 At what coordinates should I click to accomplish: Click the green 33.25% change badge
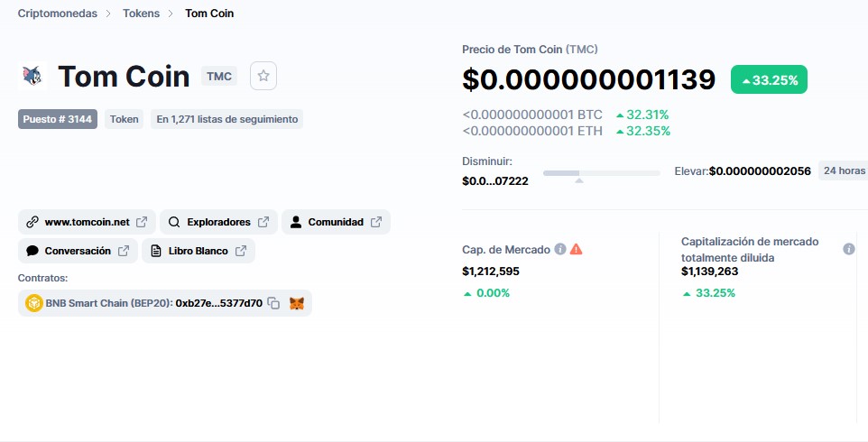click(769, 79)
